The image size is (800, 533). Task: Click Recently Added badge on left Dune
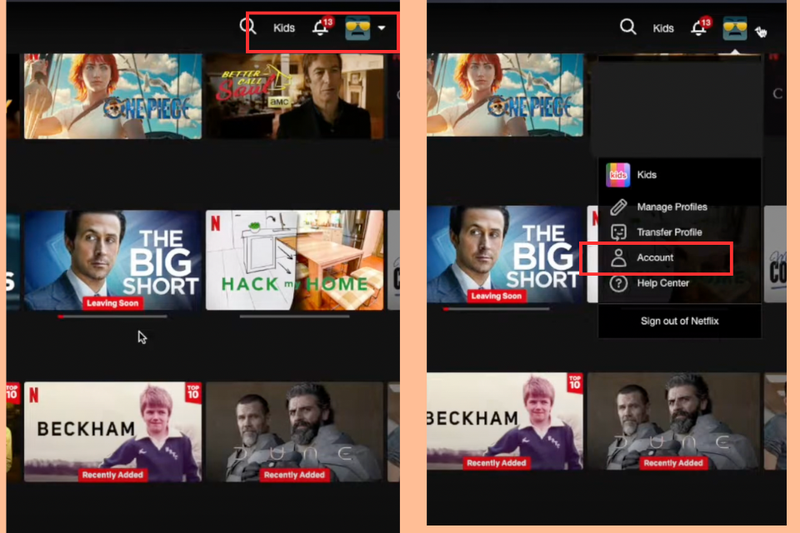click(x=294, y=475)
